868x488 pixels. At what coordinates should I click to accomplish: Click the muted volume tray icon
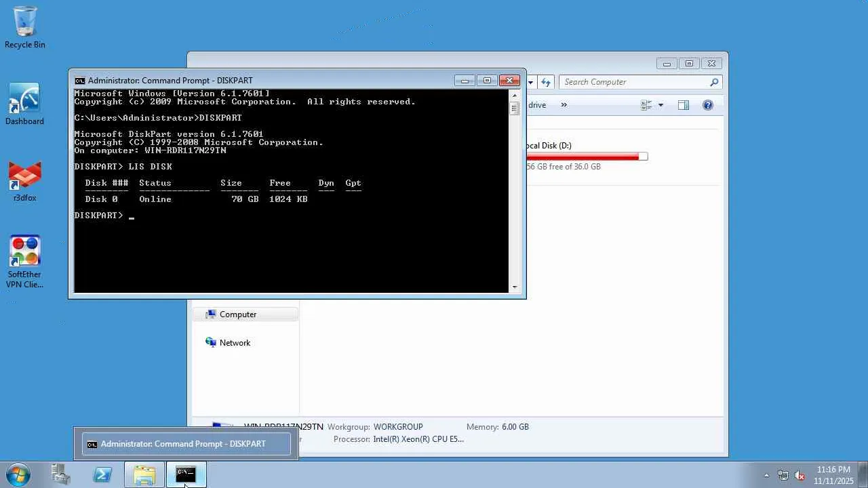point(800,476)
